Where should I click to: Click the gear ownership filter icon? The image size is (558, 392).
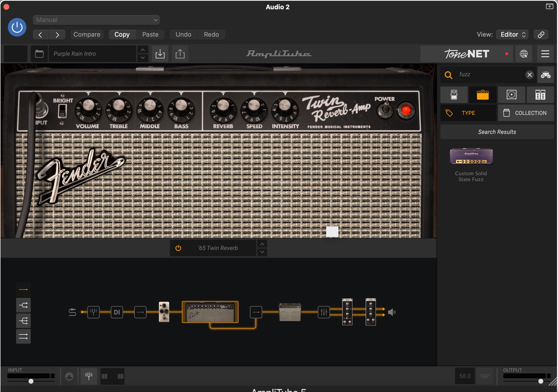(546, 75)
